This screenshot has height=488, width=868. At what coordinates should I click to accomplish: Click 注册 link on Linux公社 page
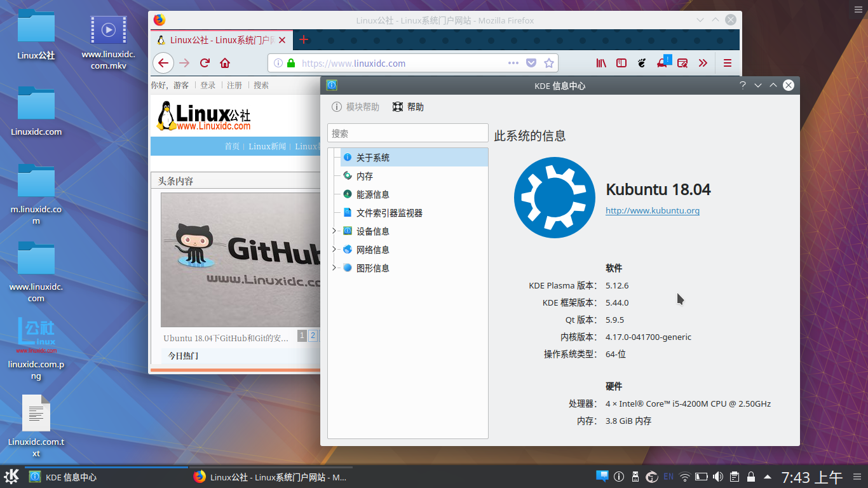pyautogui.click(x=234, y=85)
